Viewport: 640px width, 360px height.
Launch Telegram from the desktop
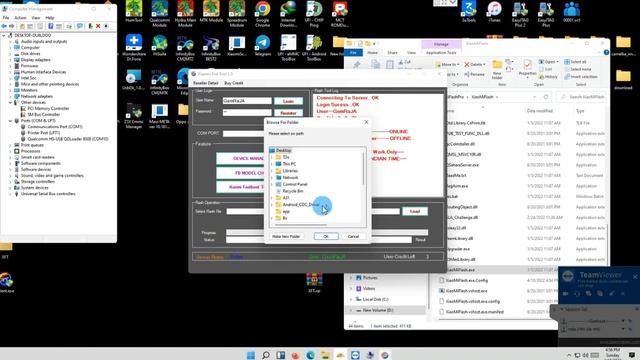coord(262,46)
